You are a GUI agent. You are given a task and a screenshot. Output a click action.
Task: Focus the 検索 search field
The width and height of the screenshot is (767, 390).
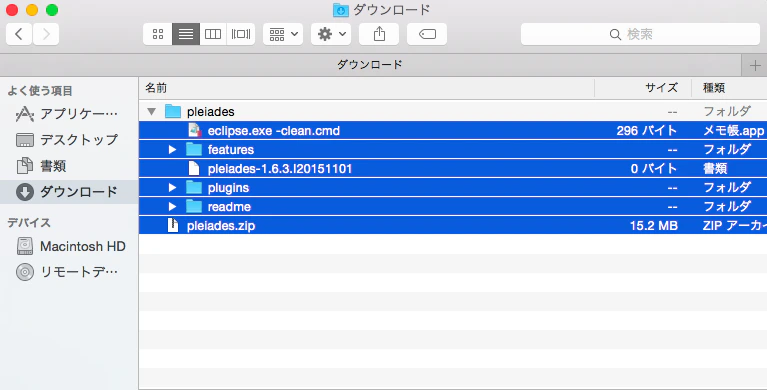[x=640, y=34]
